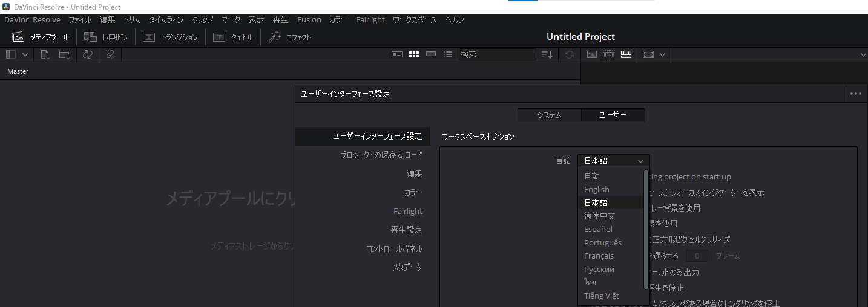Toggle the bin list sidebar icon

[x=11, y=54]
